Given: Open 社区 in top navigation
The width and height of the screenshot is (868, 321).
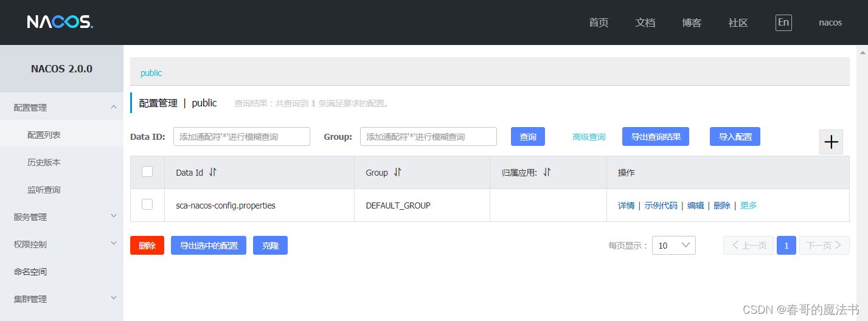Looking at the screenshot, I should pos(738,22).
